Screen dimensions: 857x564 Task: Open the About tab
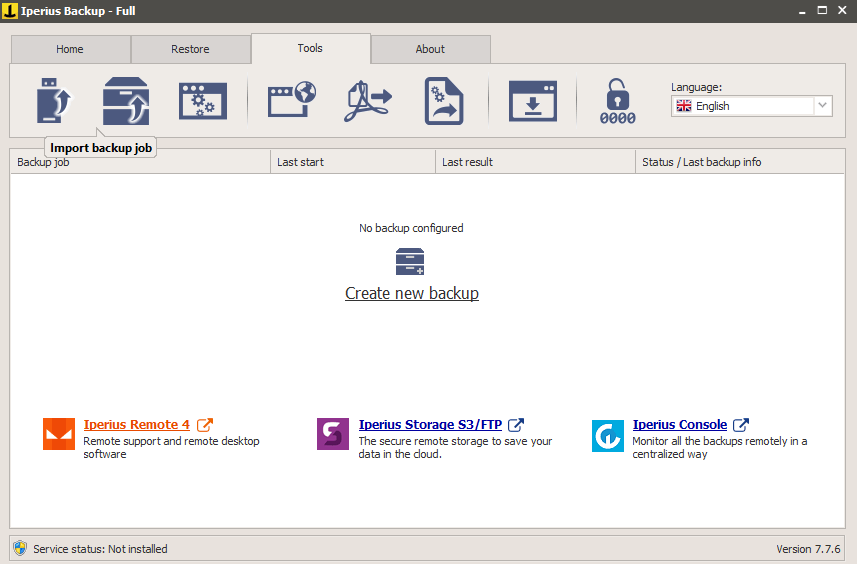tap(430, 49)
